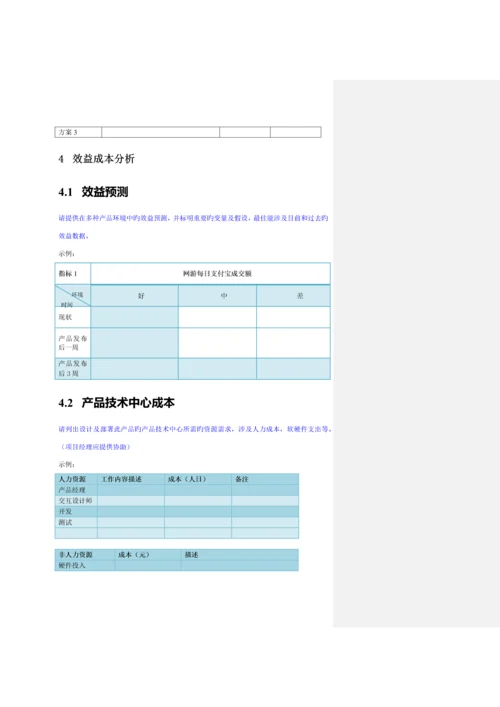Click the diagonal '环境 / 时间' header cell
Screen dimensions: 500x707
click(73, 296)
